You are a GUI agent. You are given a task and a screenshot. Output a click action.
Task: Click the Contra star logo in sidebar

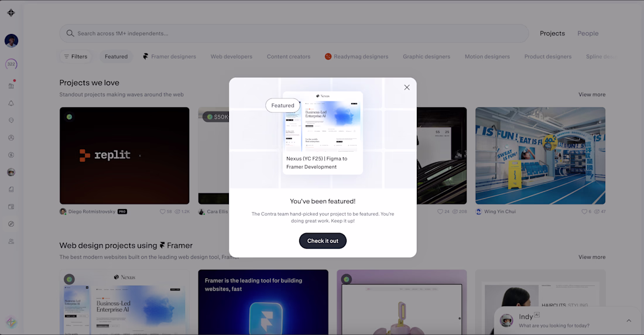pyautogui.click(x=11, y=13)
